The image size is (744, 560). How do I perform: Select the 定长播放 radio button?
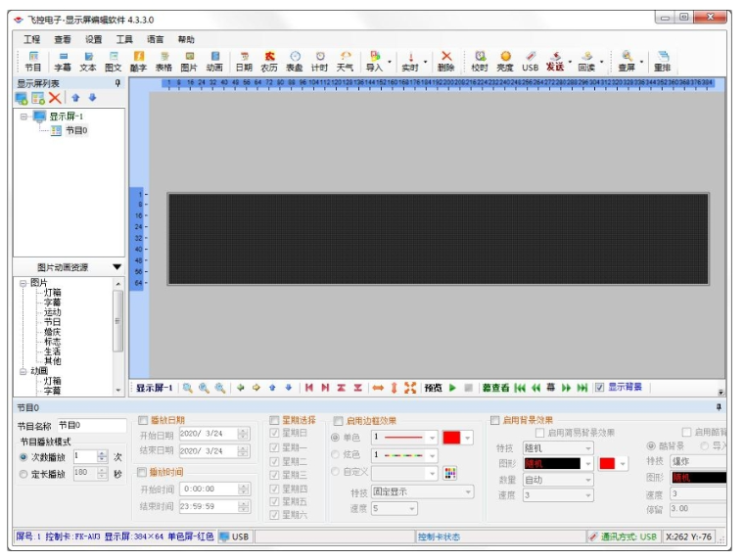[23, 474]
